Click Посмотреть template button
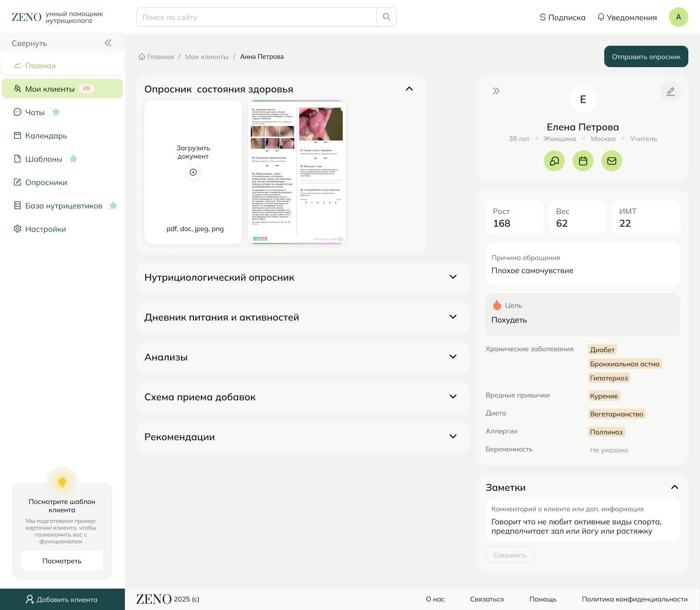 [x=62, y=560]
